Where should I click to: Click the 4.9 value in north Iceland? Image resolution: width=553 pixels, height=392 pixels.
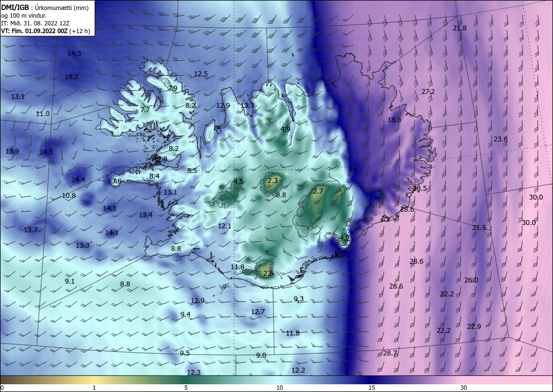[285, 129]
